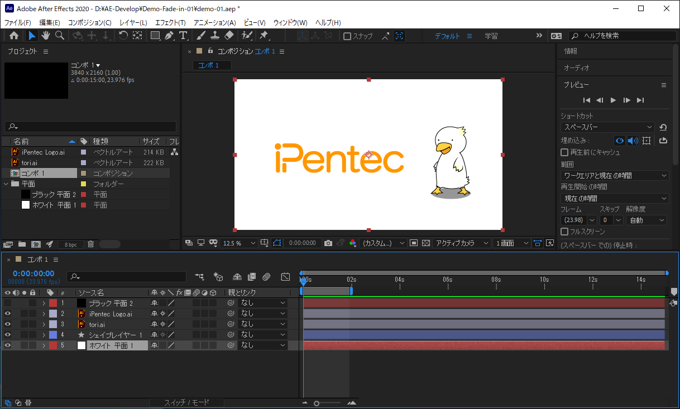
Task: Select the Type text tool
Action: [183, 36]
